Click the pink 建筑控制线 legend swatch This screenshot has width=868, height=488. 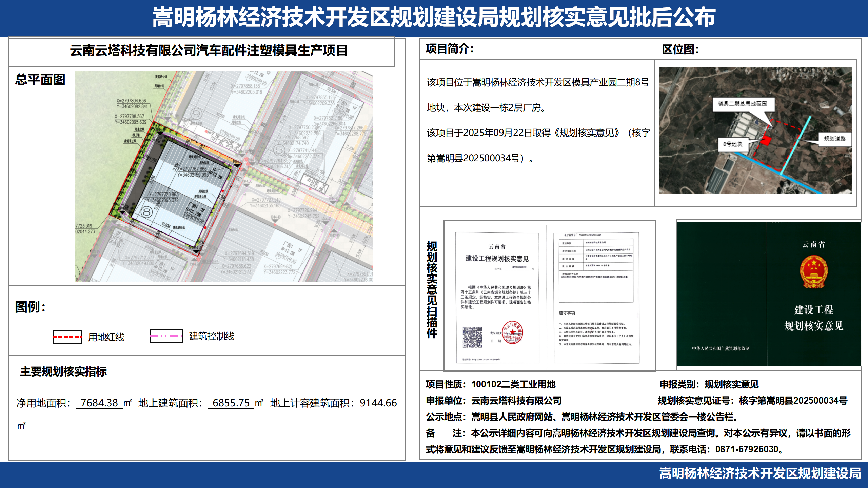[x=166, y=336]
